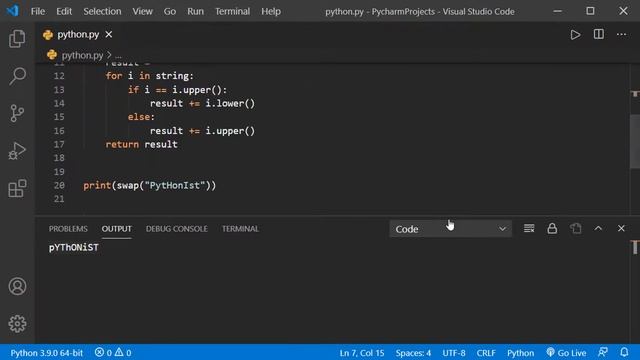This screenshot has height=360, width=640.
Task: Open the View menu
Action: pos(142,11)
